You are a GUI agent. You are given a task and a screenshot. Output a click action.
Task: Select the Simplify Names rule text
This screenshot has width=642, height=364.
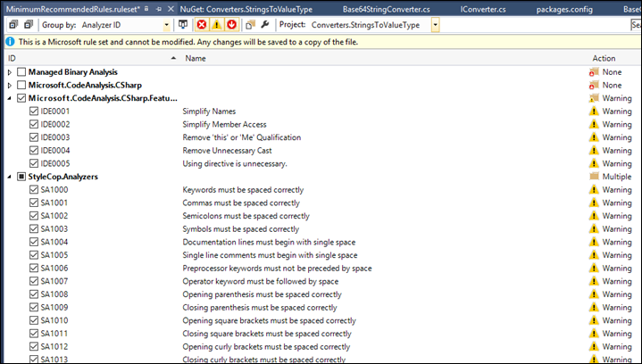[209, 112]
